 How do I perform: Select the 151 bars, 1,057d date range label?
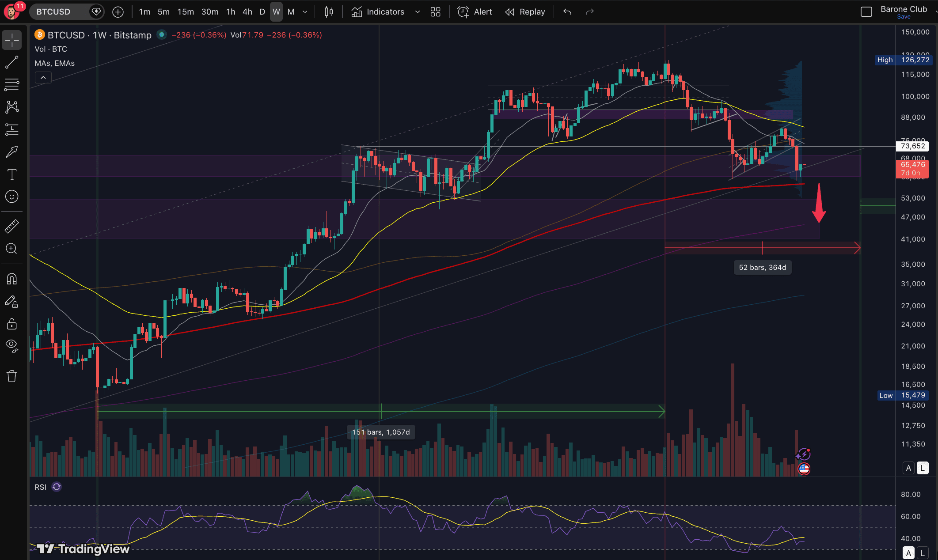[381, 432]
